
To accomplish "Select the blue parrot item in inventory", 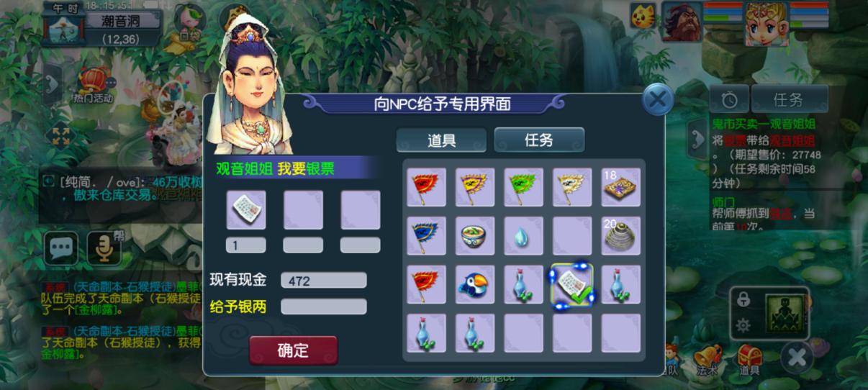I will coord(475,284).
